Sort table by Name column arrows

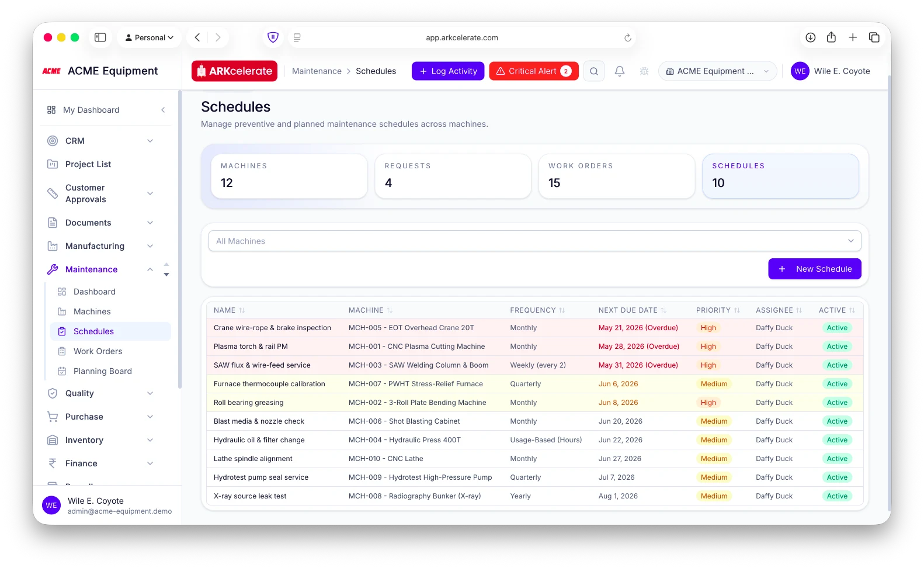pyautogui.click(x=242, y=310)
